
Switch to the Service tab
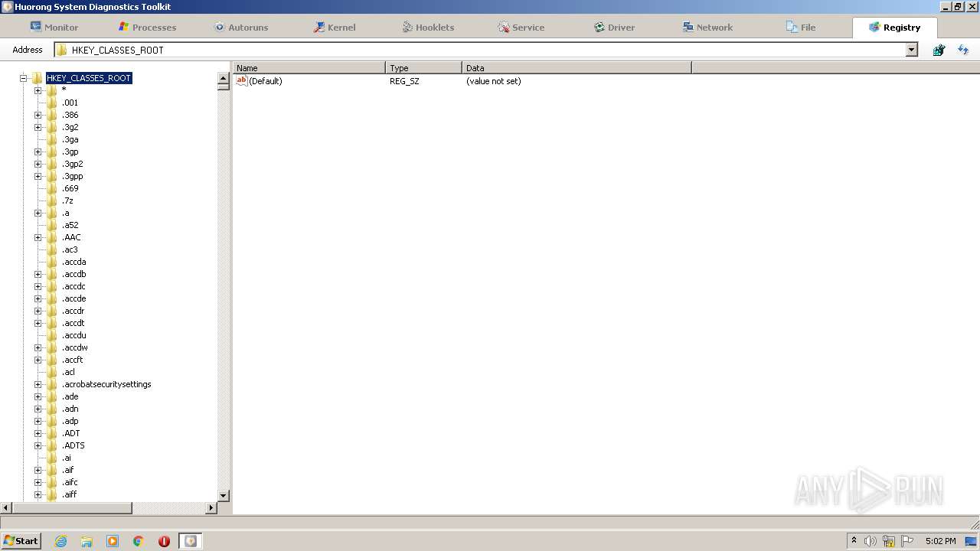click(521, 27)
